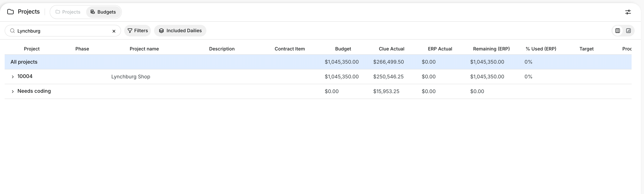Click the Projects folder icon in header
The image size is (644, 194).
point(10,12)
